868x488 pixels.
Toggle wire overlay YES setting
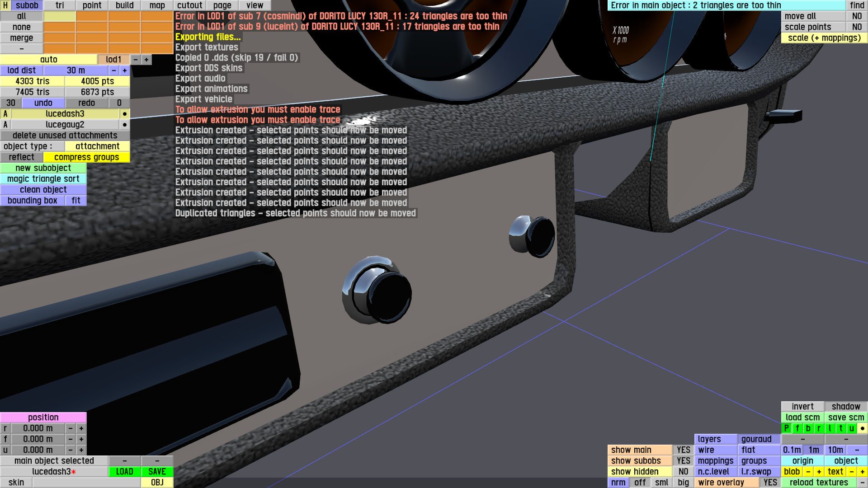point(770,483)
